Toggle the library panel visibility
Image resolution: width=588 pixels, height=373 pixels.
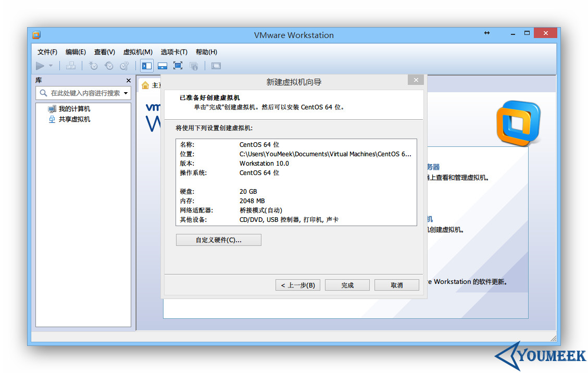[147, 66]
